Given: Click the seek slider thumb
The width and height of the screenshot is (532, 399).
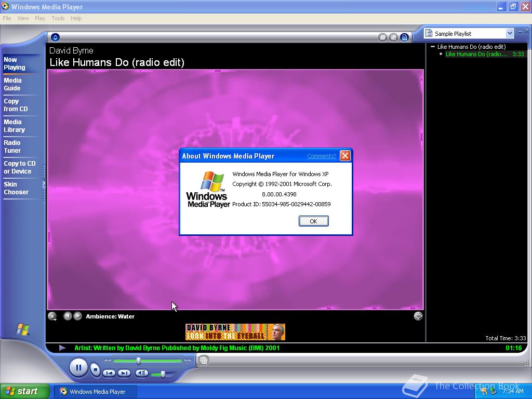Looking at the screenshot, I should tap(138, 361).
